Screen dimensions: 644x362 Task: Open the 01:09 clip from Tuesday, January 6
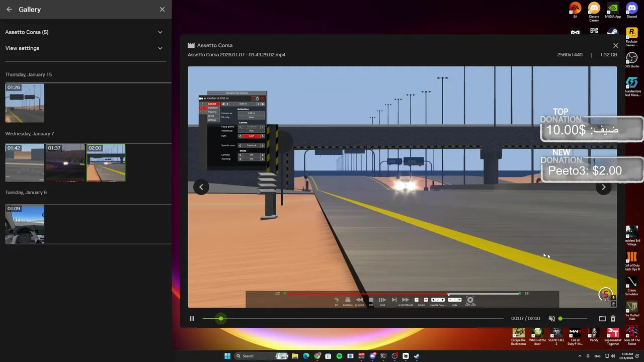[25, 224]
